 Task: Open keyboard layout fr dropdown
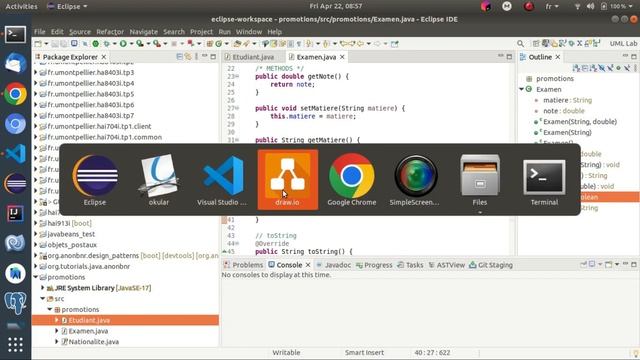tap(552, 7)
